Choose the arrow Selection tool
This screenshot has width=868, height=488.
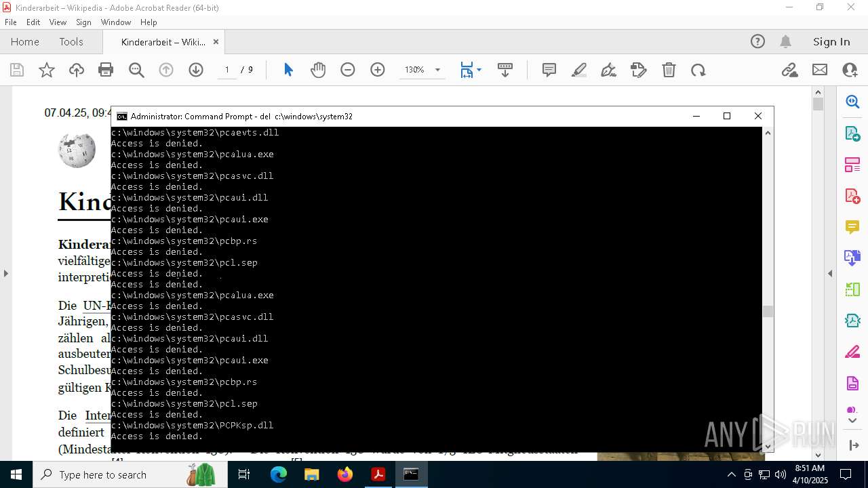[288, 70]
